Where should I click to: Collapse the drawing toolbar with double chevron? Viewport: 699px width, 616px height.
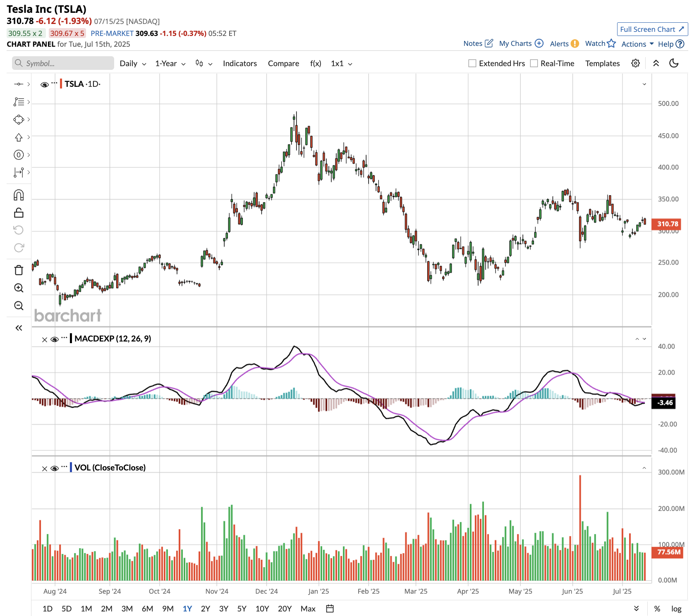click(19, 328)
